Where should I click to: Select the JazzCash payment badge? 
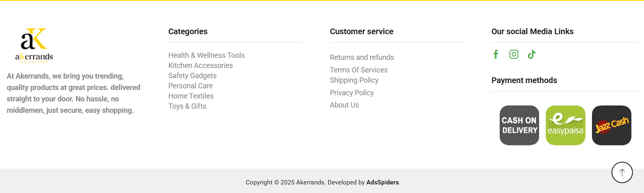point(611,125)
